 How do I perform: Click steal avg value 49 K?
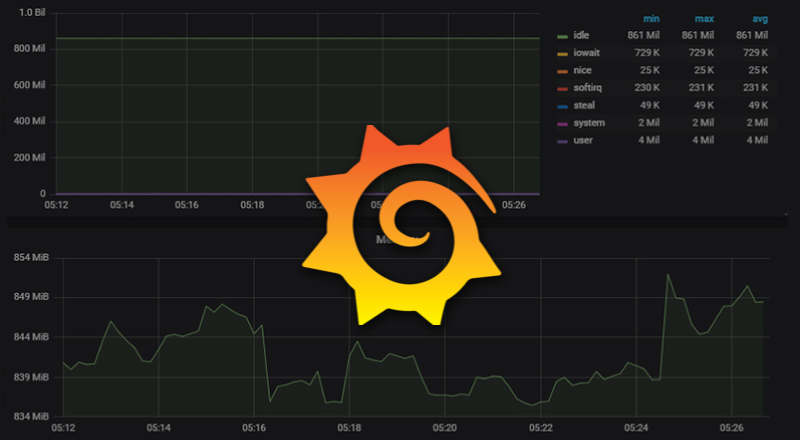758,105
